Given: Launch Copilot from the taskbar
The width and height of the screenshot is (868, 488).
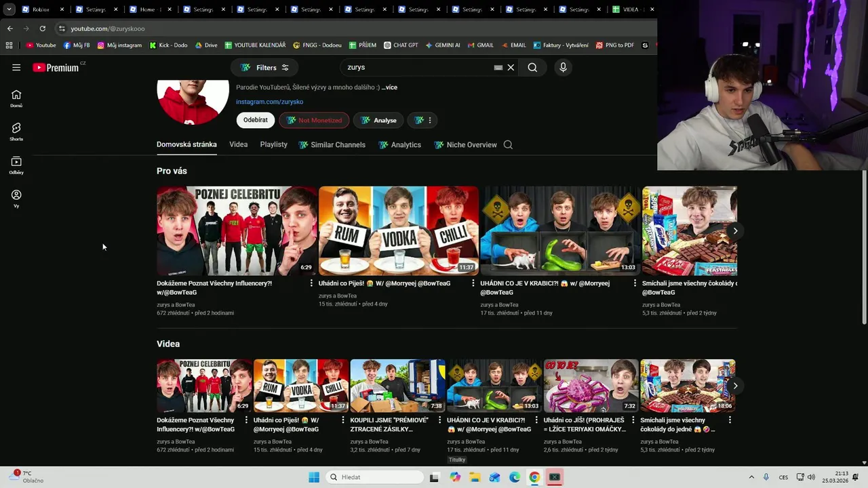Looking at the screenshot, I should (455, 477).
